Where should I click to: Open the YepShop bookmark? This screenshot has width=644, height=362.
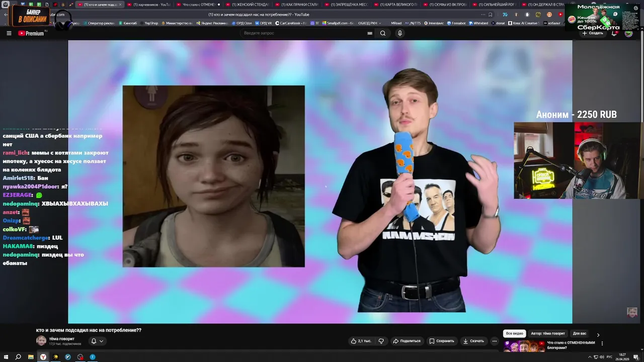[x=149, y=23]
